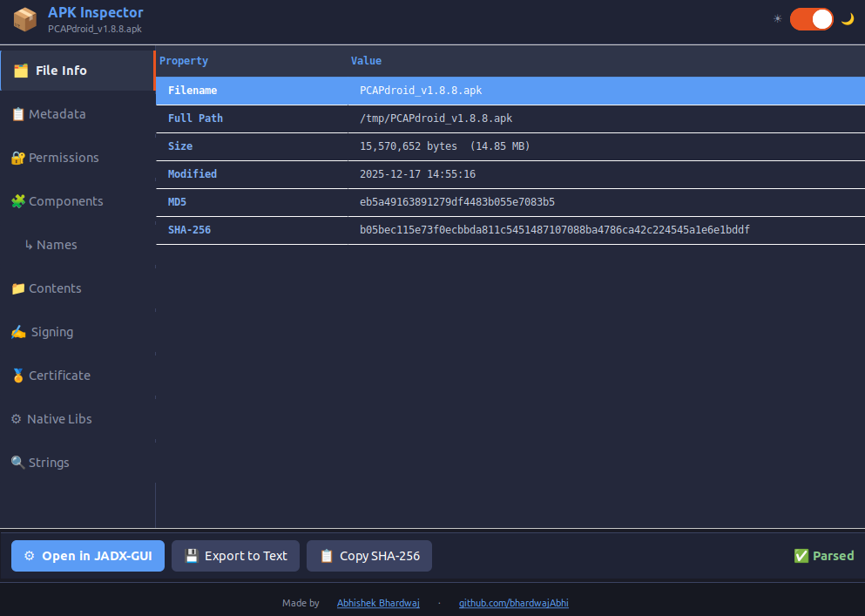Click the Signing pen icon
865x616 pixels.
(x=18, y=332)
